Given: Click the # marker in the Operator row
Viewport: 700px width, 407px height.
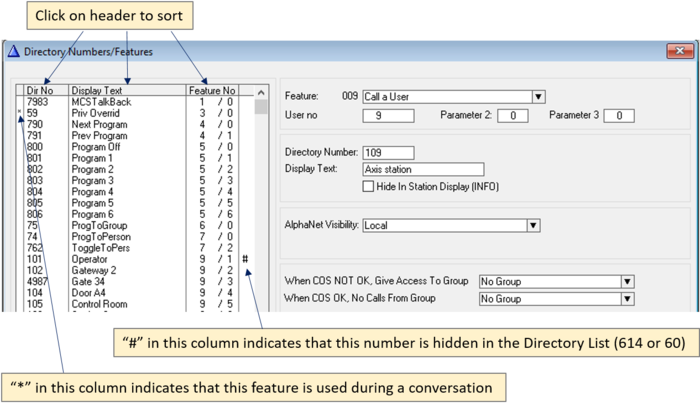Looking at the screenshot, I should coord(245,259).
